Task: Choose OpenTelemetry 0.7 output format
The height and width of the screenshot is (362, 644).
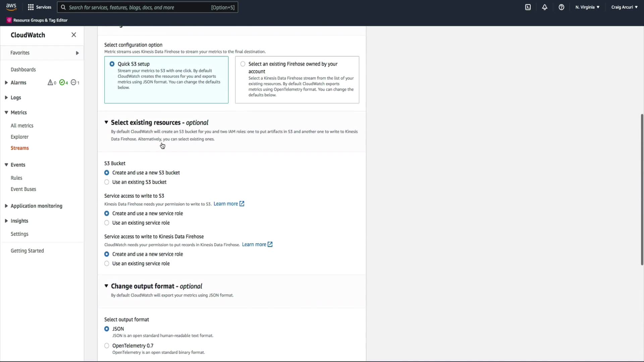Action: tap(107, 346)
